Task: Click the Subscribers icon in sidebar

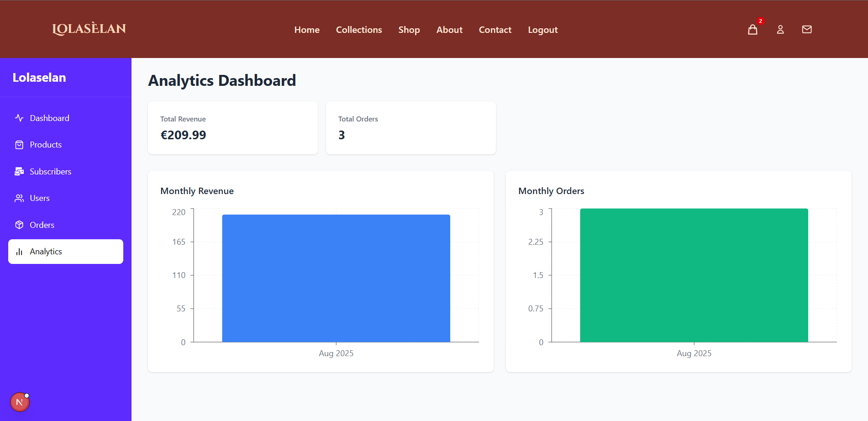Action: tap(19, 172)
